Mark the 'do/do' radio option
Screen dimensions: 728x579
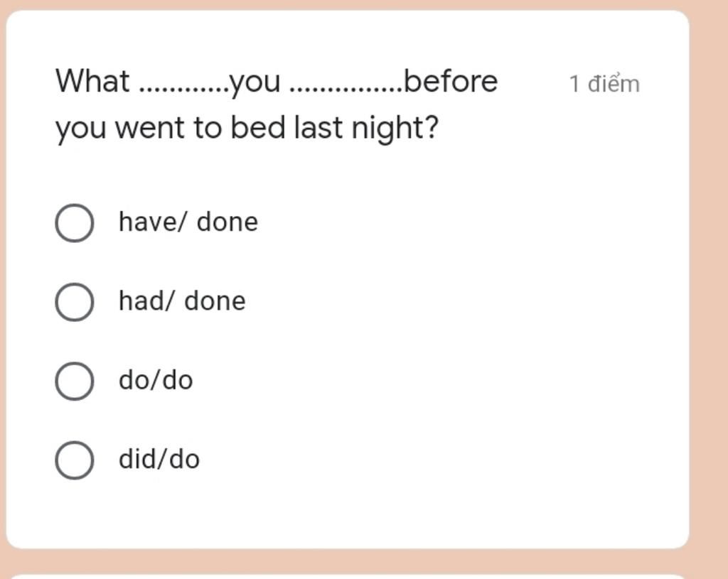[x=74, y=382]
